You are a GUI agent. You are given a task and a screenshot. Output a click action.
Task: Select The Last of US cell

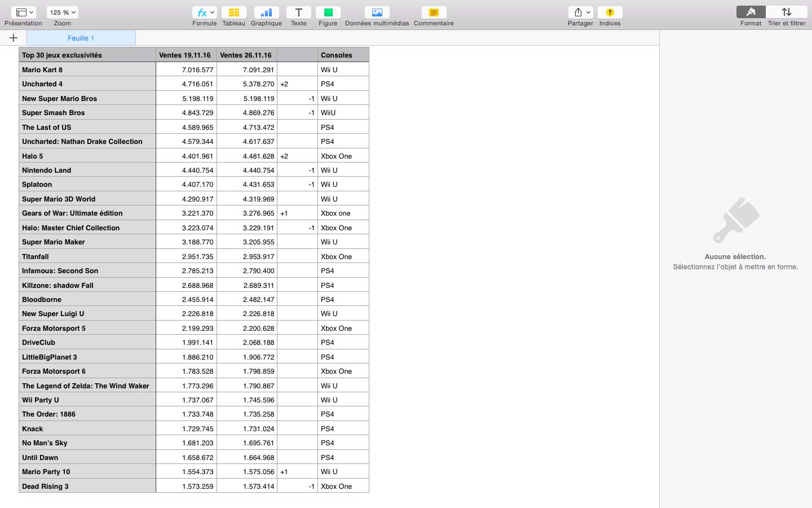(87, 127)
